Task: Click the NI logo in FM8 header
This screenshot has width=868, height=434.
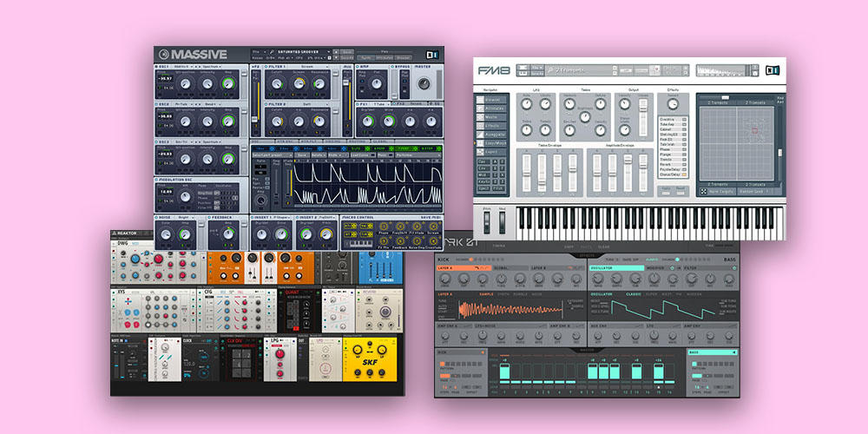Action: [771, 70]
